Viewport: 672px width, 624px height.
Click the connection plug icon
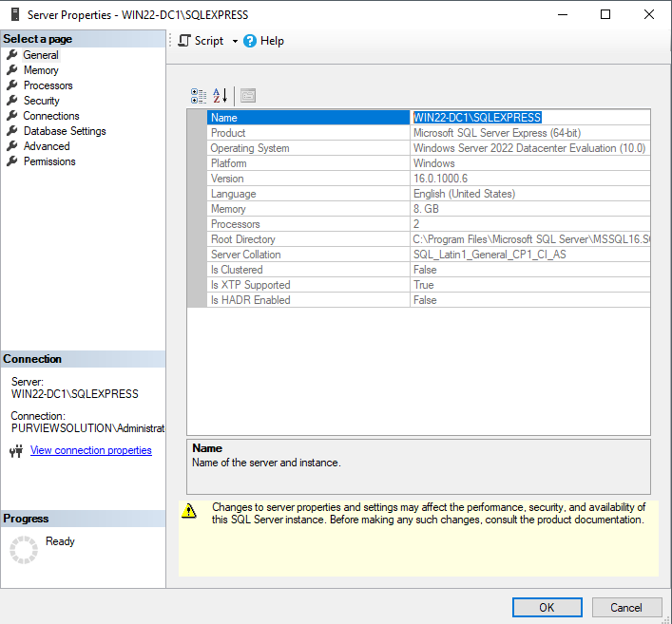(16, 451)
